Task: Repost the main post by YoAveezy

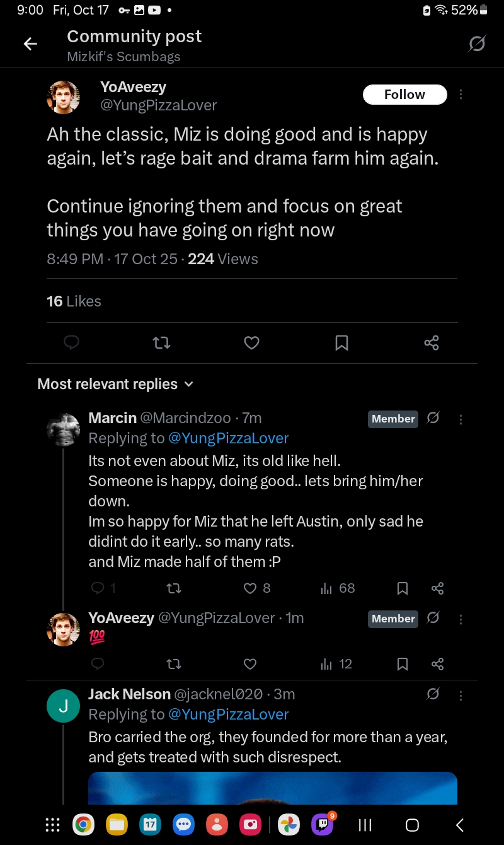Action: [x=162, y=343]
